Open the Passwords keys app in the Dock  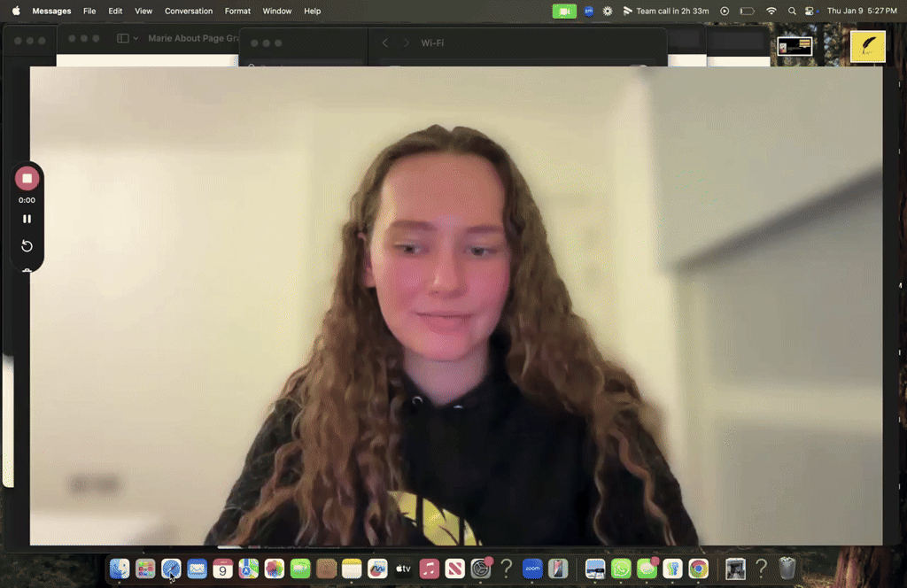coord(672,569)
